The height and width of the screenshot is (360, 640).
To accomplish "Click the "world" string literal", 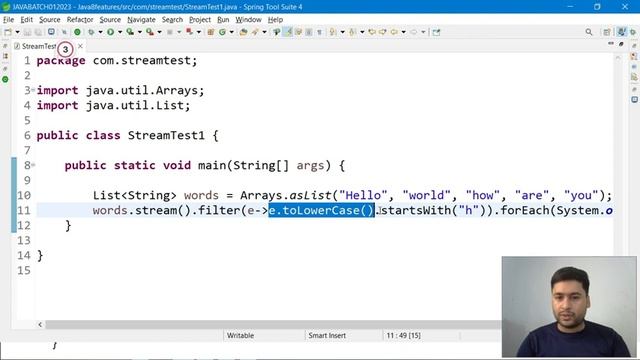I will pyautogui.click(x=427, y=195).
